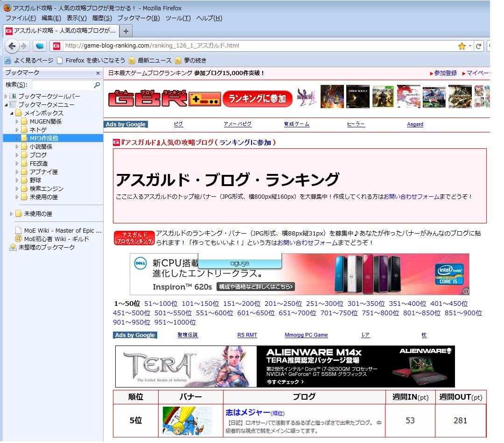This screenshot has width=504, height=443.
Task: Select 未整理のブックマーク item
Action: 42,247
